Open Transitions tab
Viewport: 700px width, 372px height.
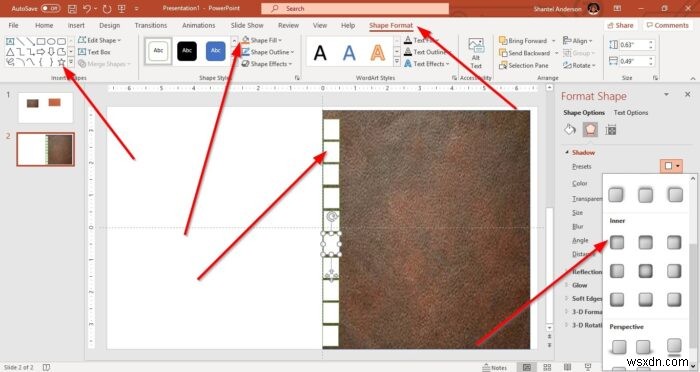click(151, 25)
